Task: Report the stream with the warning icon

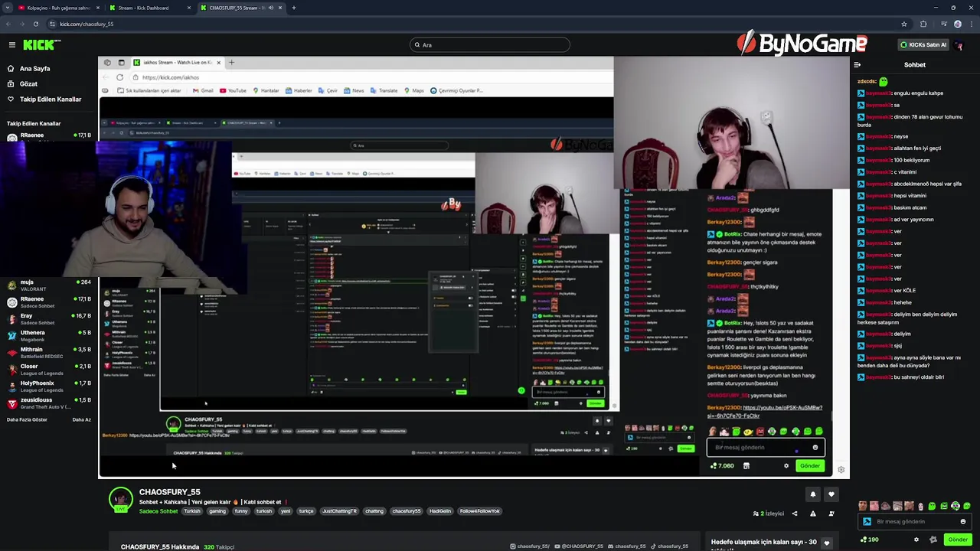Action: pos(813,514)
